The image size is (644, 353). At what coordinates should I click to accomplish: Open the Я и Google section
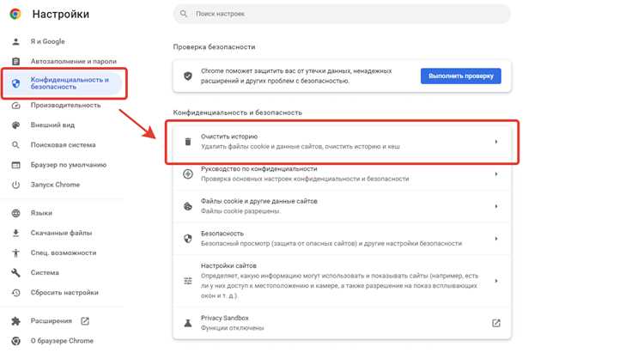47,41
